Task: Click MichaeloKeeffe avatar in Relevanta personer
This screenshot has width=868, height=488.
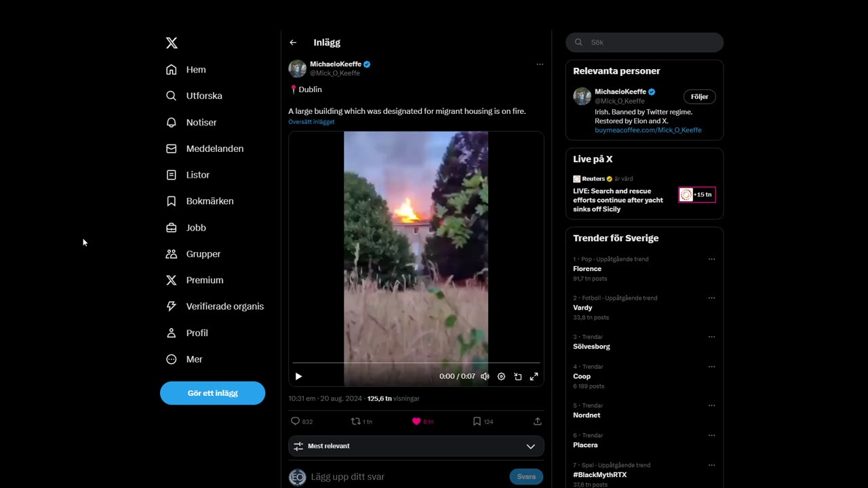Action: [x=582, y=96]
